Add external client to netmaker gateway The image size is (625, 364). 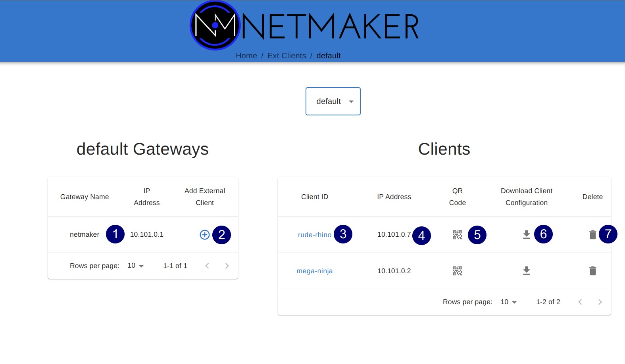tap(204, 235)
